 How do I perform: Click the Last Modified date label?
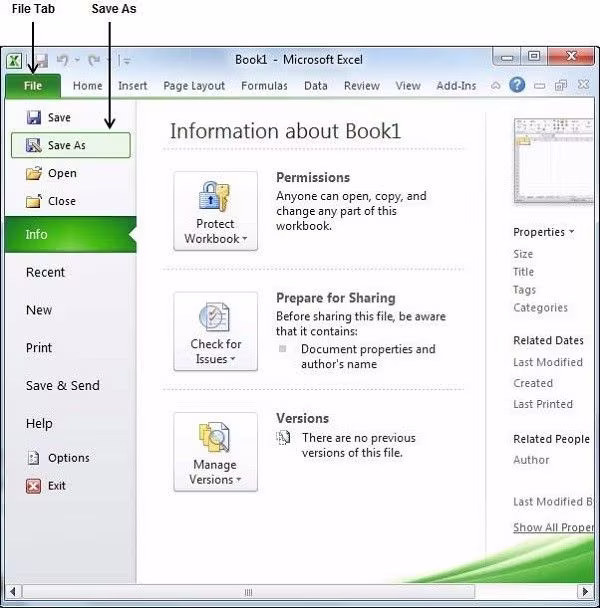point(548,362)
